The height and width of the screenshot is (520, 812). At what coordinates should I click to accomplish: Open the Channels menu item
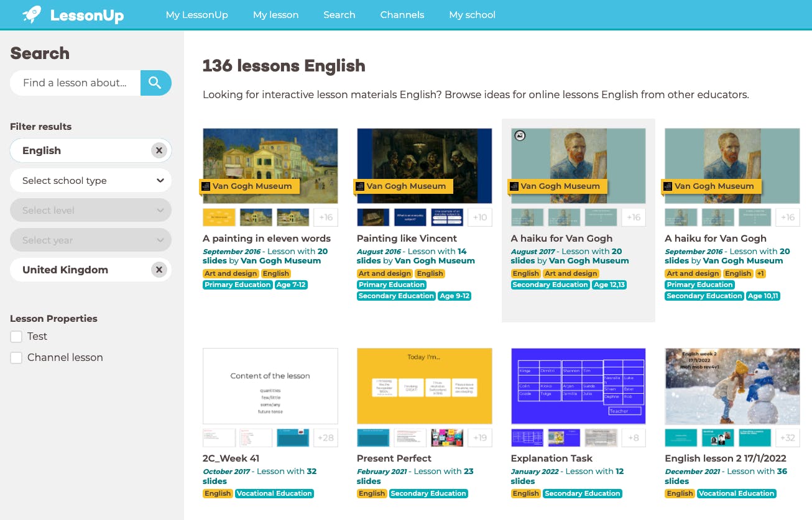[x=402, y=14]
